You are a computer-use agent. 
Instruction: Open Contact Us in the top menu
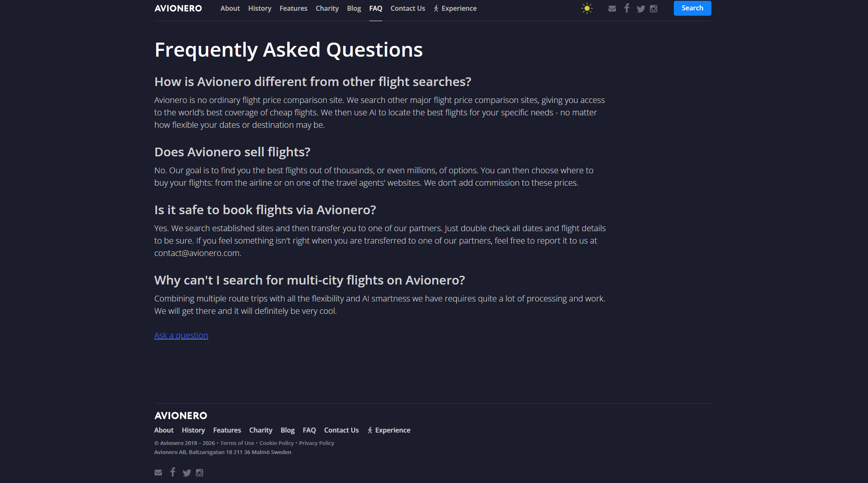coord(408,8)
